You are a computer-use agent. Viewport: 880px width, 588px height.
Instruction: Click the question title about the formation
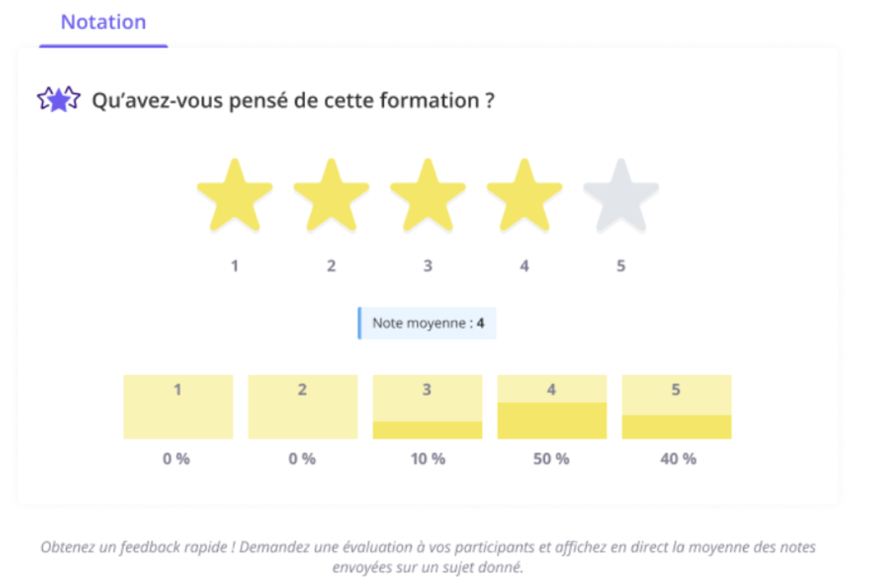(293, 101)
